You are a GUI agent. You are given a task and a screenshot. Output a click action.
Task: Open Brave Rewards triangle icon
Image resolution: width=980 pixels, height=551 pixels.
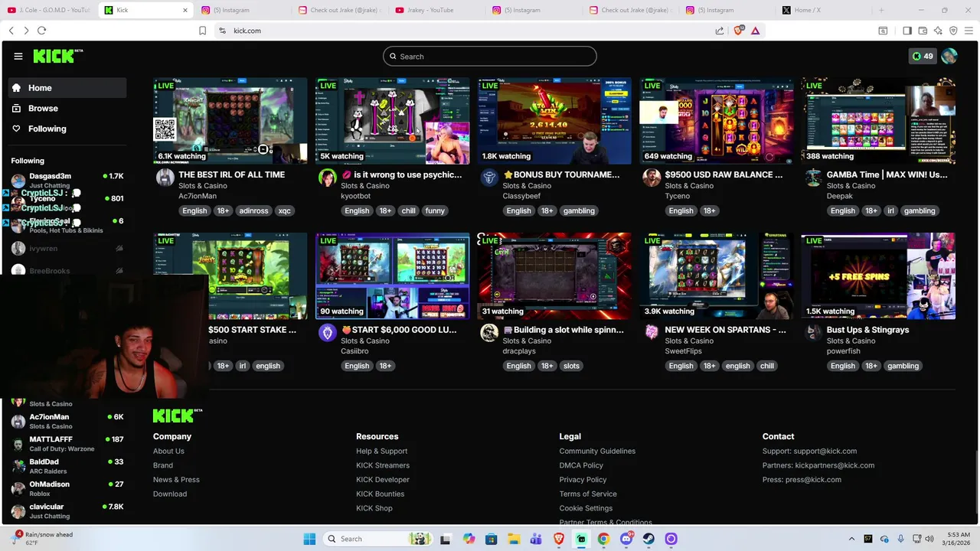point(756,31)
